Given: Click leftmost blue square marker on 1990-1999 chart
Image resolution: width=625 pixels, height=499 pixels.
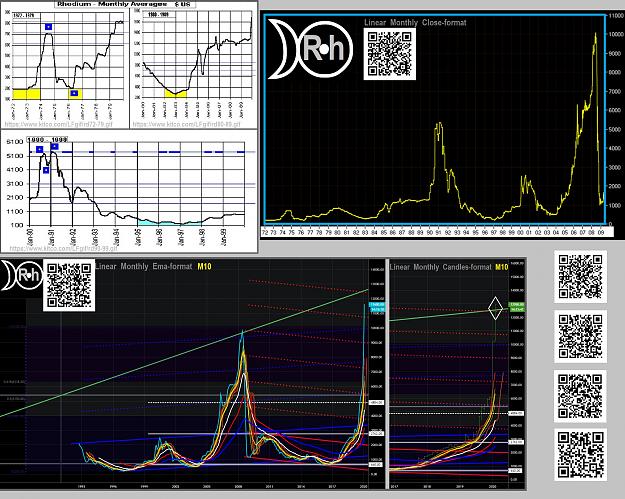Looking at the screenshot, I should pos(39,149).
